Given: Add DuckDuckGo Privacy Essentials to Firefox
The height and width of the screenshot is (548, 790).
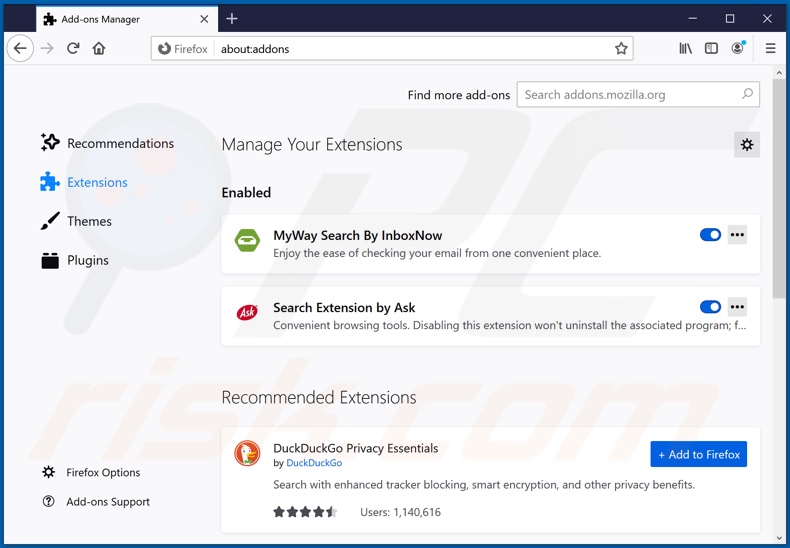Looking at the screenshot, I should click(698, 454).
